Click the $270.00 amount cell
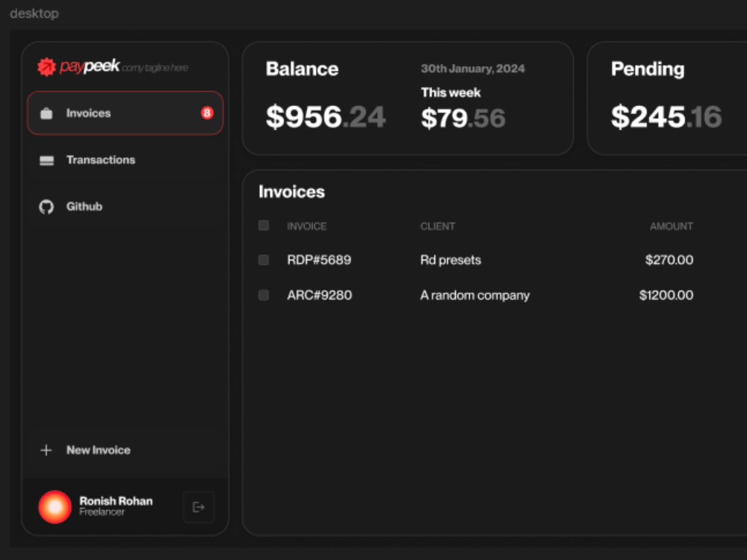The height and width of the screenshot is (560, 747). point(669,260)
